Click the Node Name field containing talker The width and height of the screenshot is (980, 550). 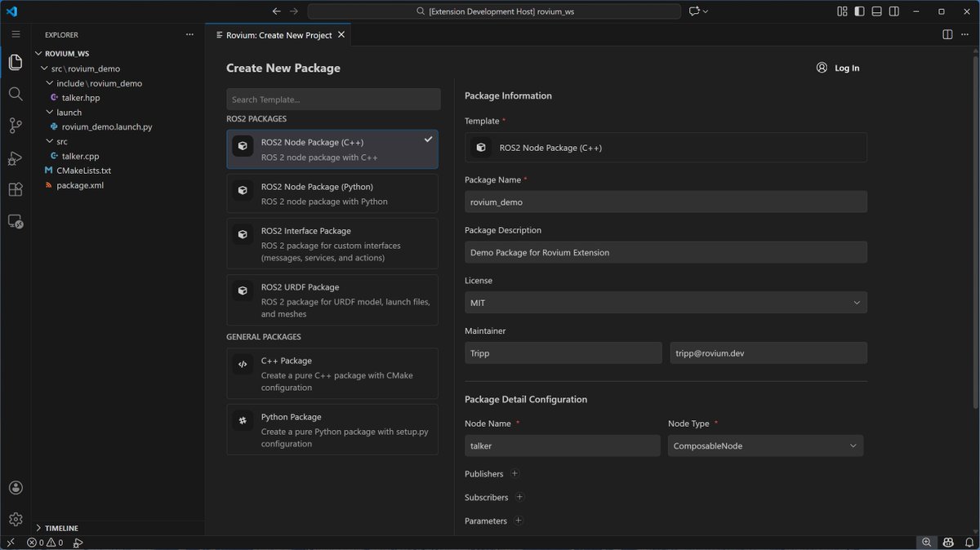[x=563, y=446]
